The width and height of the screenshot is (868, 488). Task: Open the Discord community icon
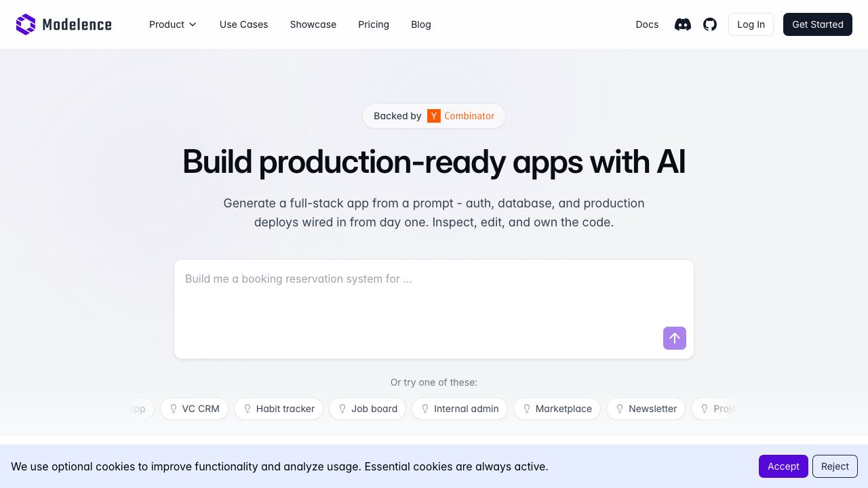(x=683, y=24)
